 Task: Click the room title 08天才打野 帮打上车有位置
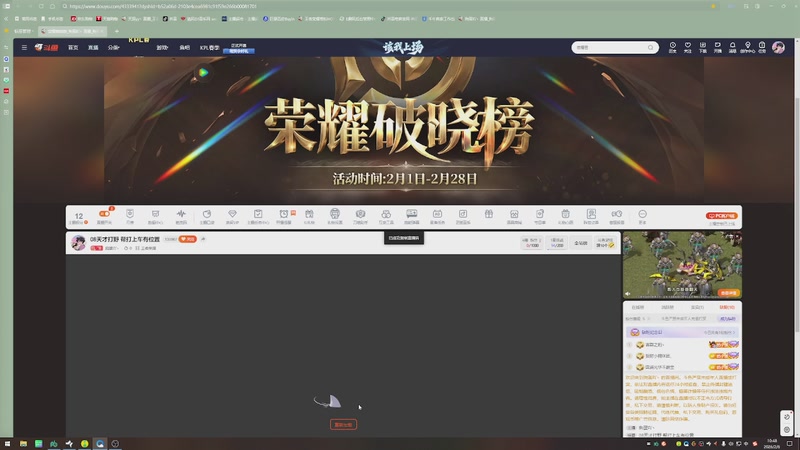click(x=125, y=239)
